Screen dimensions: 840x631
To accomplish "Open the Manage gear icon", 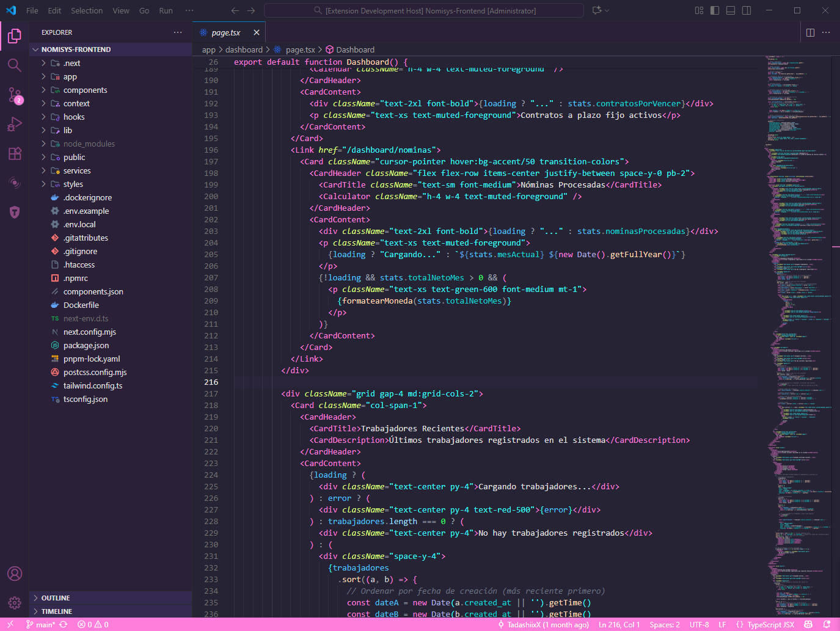I will [x=15, y=603].
